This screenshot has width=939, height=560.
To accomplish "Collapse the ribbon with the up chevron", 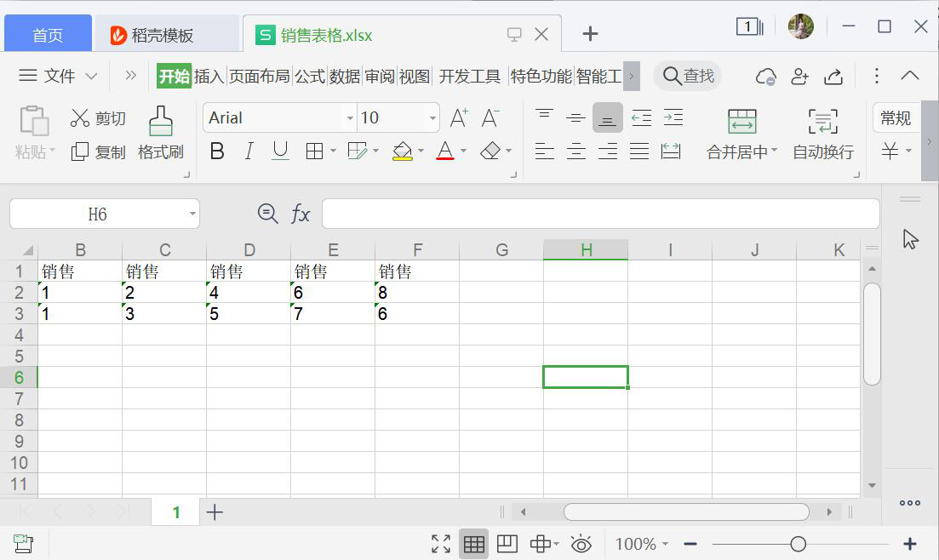I will pos(910,76).
